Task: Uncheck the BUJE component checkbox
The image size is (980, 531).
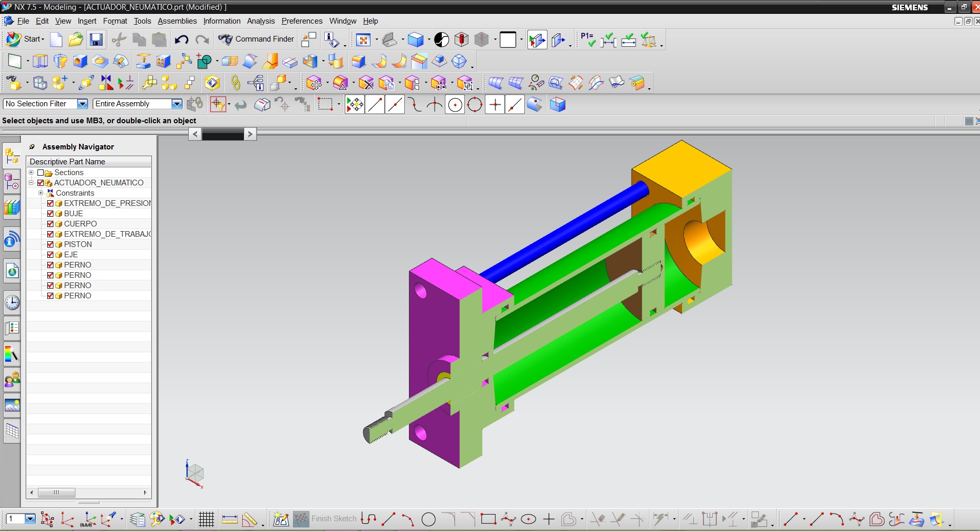Action: click(x=50, y=214)
